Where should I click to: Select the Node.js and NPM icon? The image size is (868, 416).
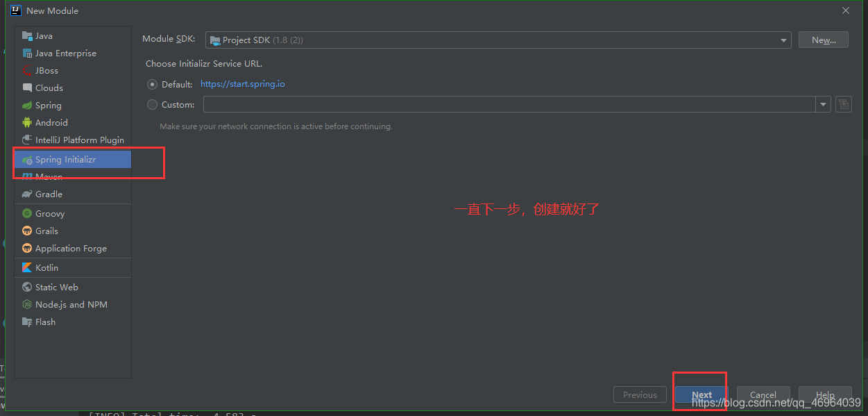tap(27, 305)
